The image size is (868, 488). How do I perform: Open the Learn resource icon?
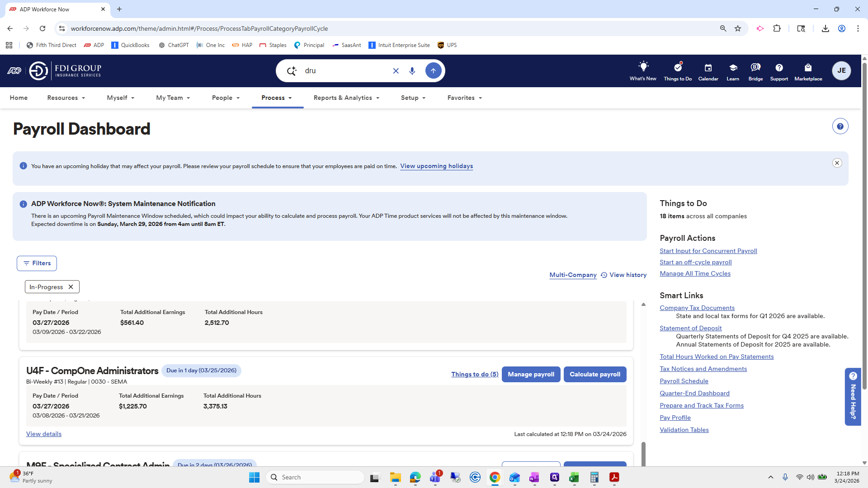[x=732, y=70]
